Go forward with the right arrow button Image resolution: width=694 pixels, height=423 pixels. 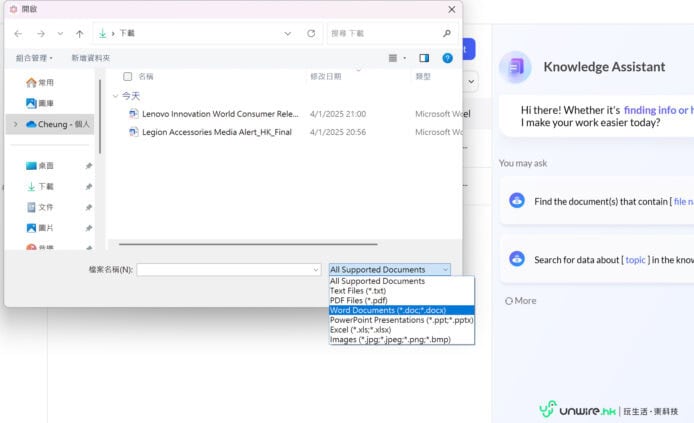(41, 34)
